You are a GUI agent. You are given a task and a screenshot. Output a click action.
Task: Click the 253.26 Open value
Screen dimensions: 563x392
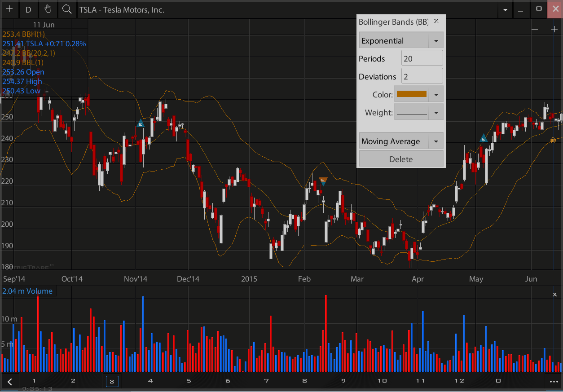[23, 72]
